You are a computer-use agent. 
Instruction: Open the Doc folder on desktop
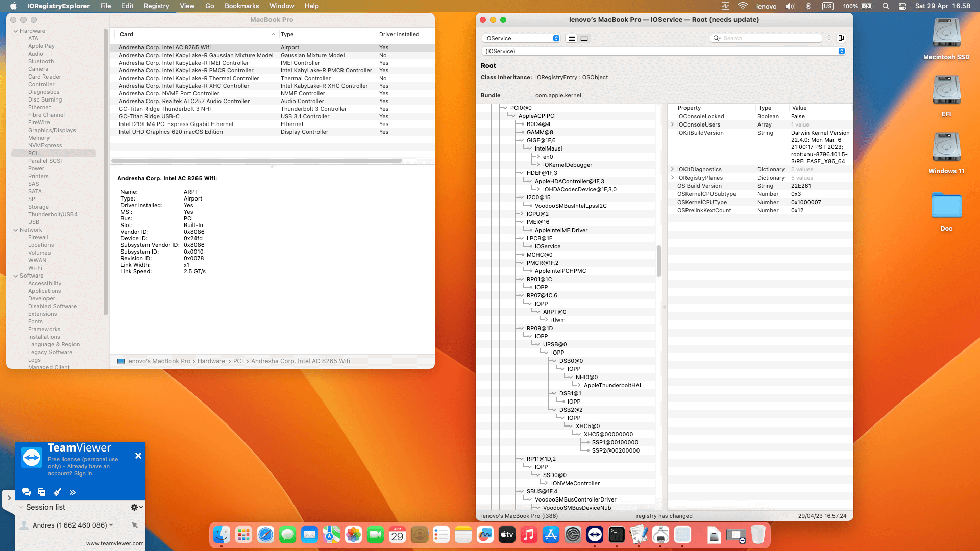point(946,211)
